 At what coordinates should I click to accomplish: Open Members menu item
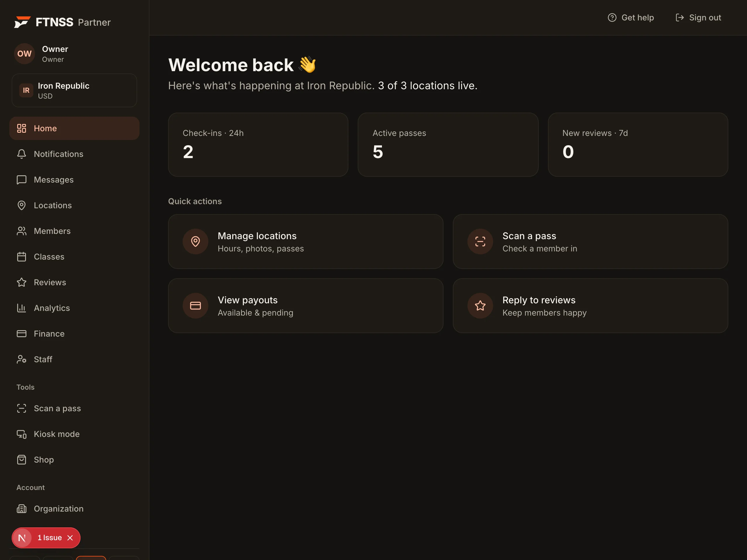coord(74,231)
